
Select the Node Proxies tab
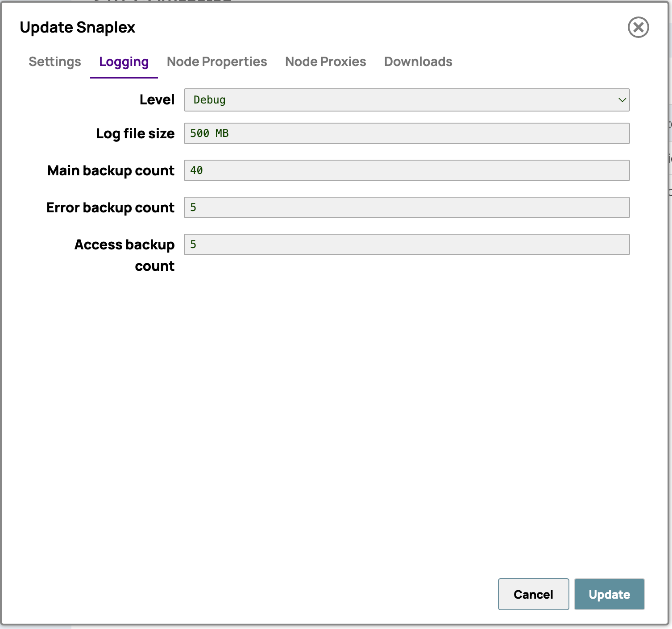coord(325,62)
